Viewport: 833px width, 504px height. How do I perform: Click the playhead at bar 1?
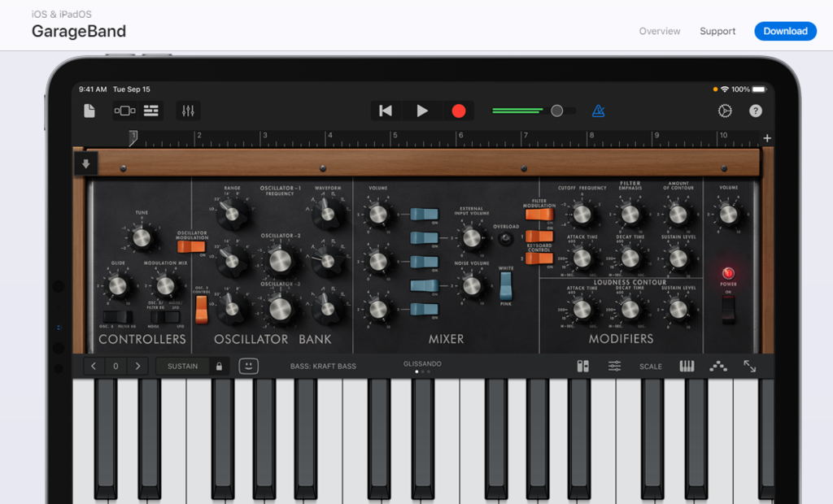[x=133, y=138]
